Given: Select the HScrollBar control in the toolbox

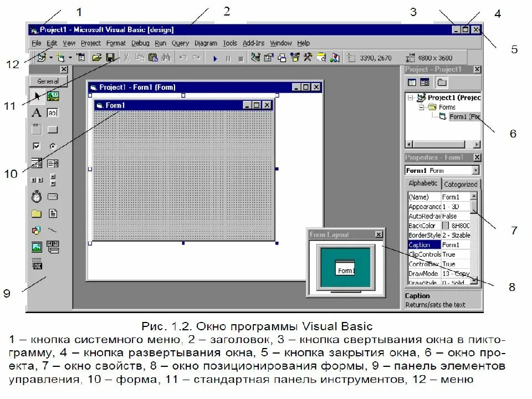Looking at the screenshot, I should click(x=37, y=180).
